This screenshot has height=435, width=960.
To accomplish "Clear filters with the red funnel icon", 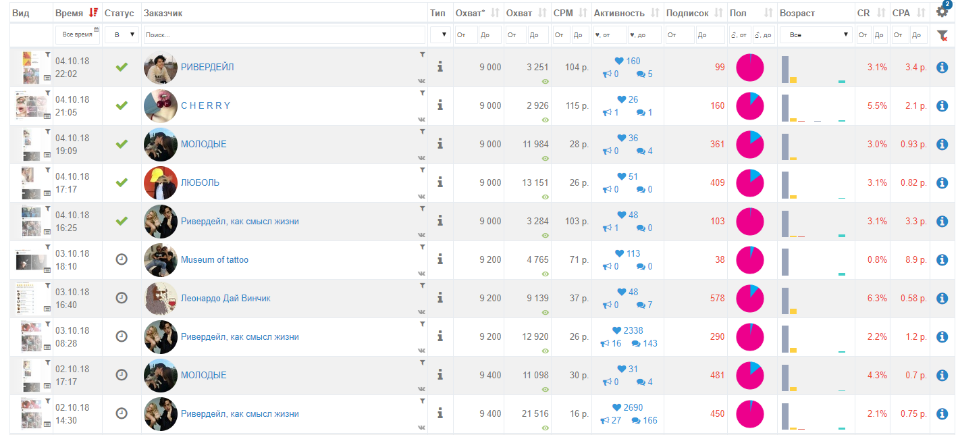I will point(942,36).
